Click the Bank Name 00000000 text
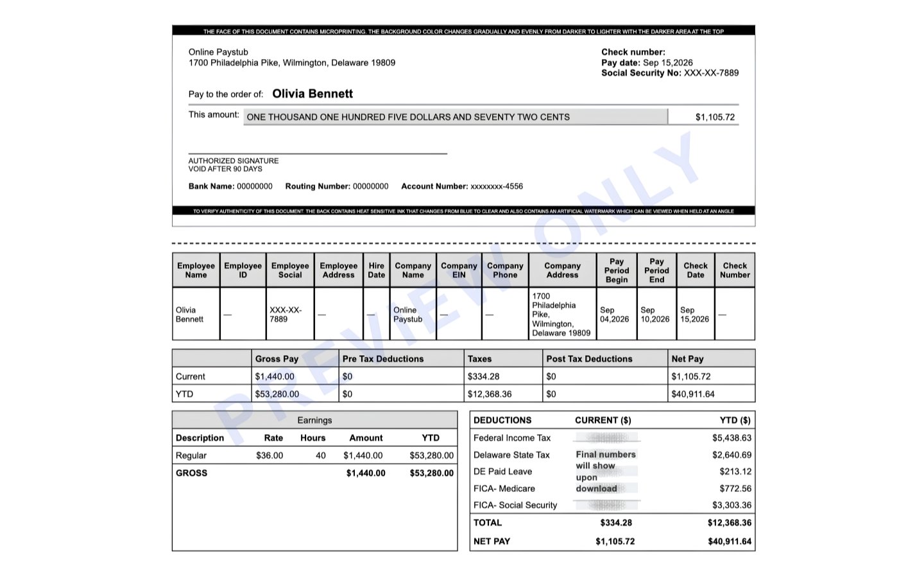The width and height of the screenshot is (924, 578). tap(230, 186)
